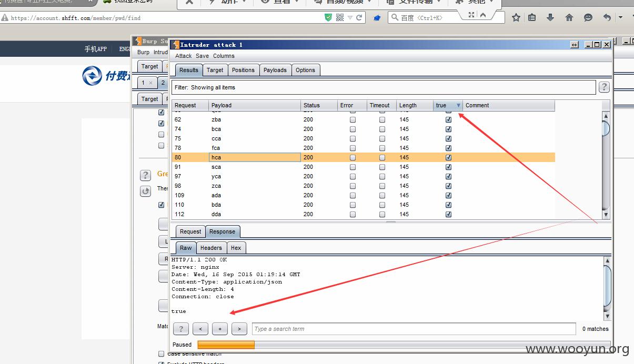
Task: Toggle Error checkbox for payload sca
Action: [x=353, y=167]
